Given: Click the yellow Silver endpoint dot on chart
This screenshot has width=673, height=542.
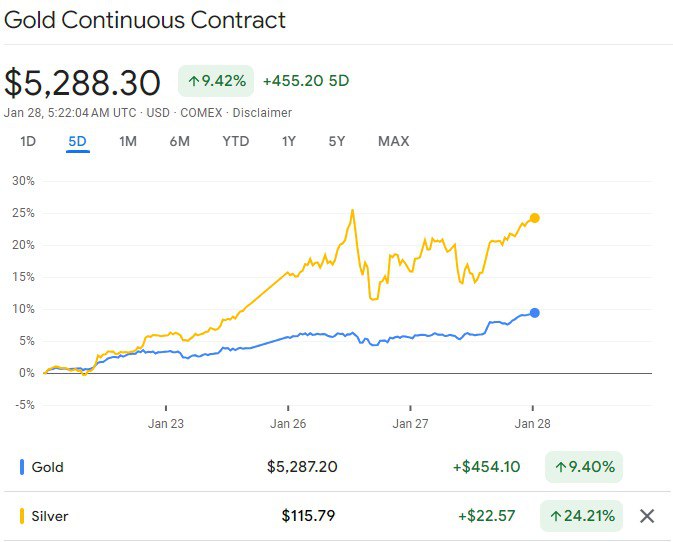Looking at the screenshot, I should pos(535,218).
